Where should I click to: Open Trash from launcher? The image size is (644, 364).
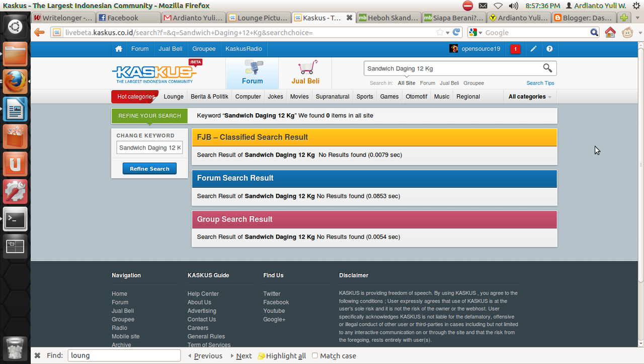coord(15,348)
